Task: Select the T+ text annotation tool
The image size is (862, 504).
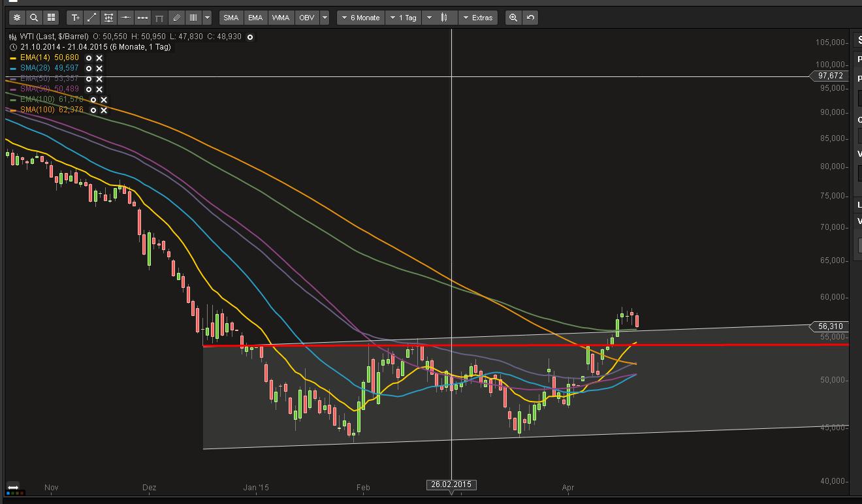Action: pyautogui.click(x=74, y=18)
